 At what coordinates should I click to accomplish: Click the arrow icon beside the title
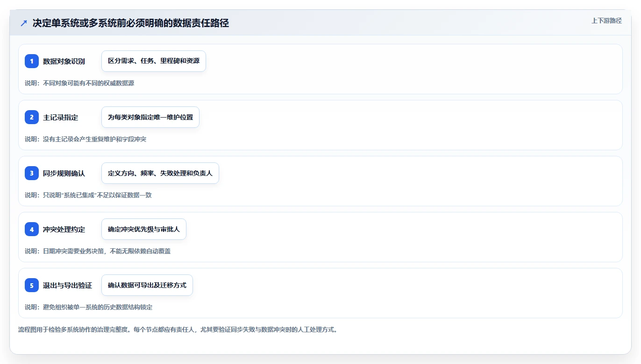(23, 23)
